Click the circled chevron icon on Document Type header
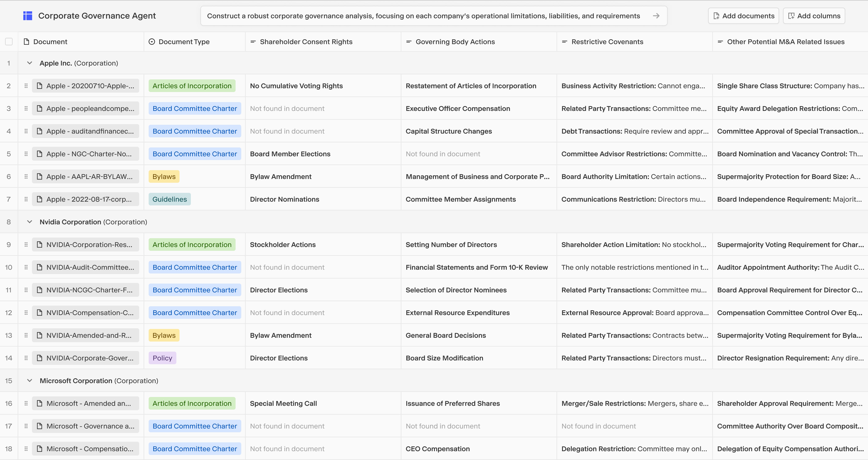The width and height of the screenshot is (868, 460). [x=151, y=41]
